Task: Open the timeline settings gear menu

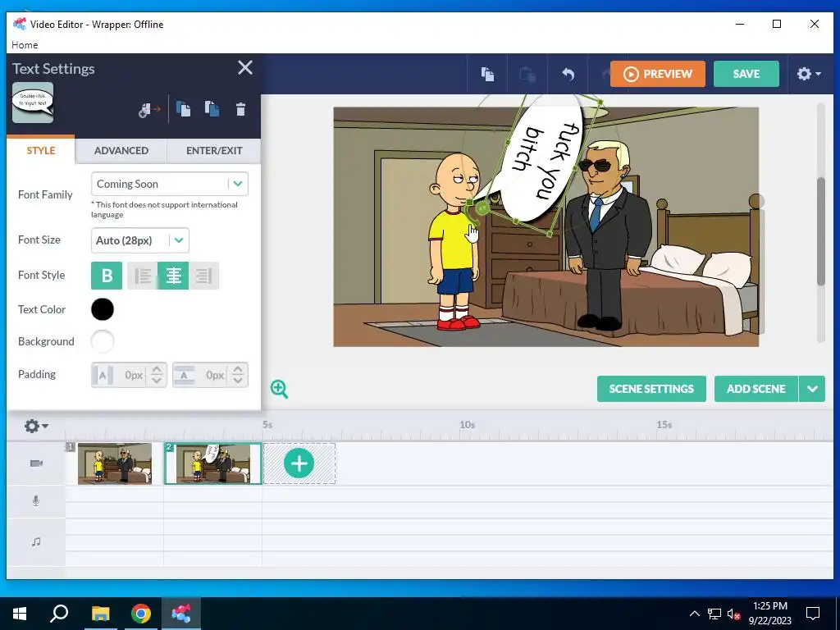Action: coord(36,426)
